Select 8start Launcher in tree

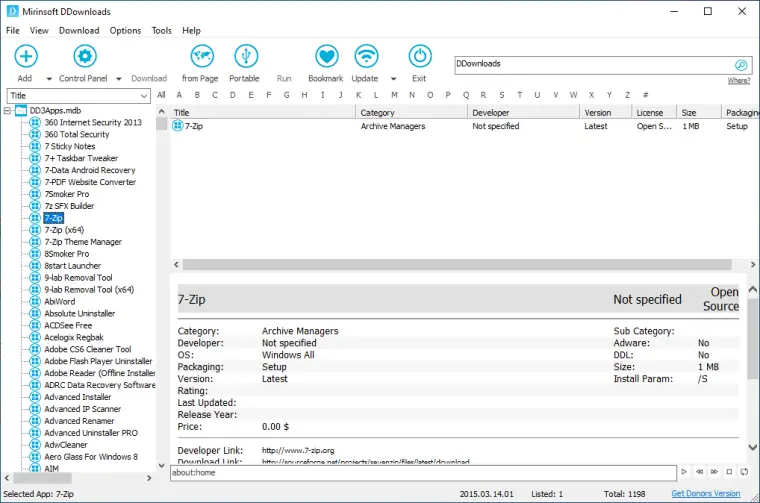(72, 266)
